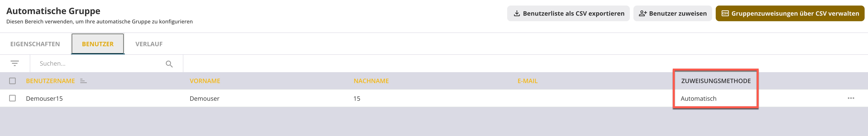This screenshot has height=136, width=868.
Task: Click the Zuweisungsmethode column header
Action: 716,81
